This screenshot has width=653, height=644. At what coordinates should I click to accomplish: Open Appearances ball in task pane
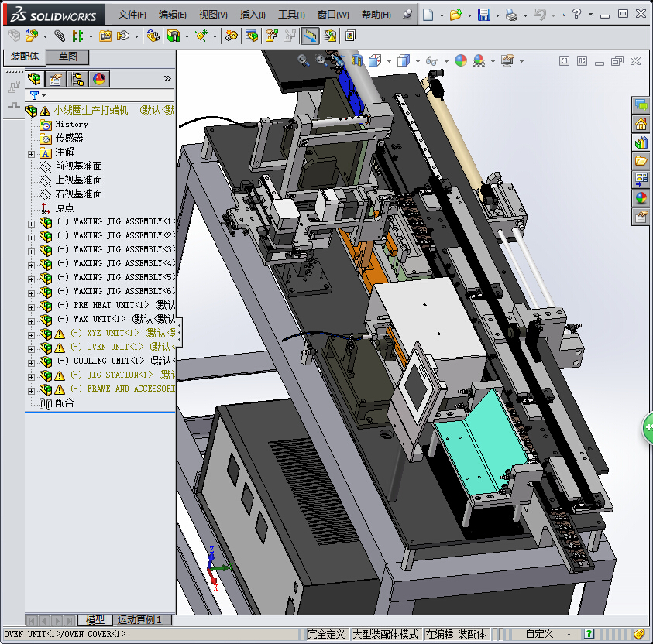point(641,198)
